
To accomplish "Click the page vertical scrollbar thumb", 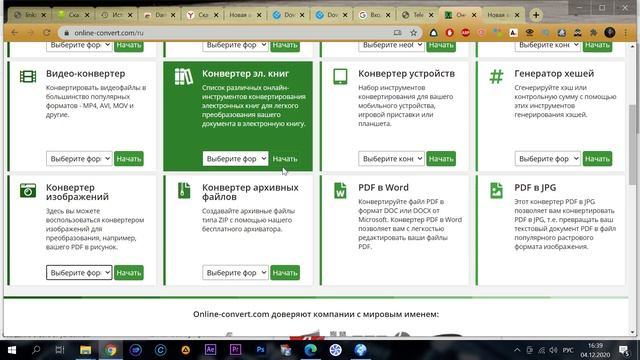I will [x=633, y=145].
